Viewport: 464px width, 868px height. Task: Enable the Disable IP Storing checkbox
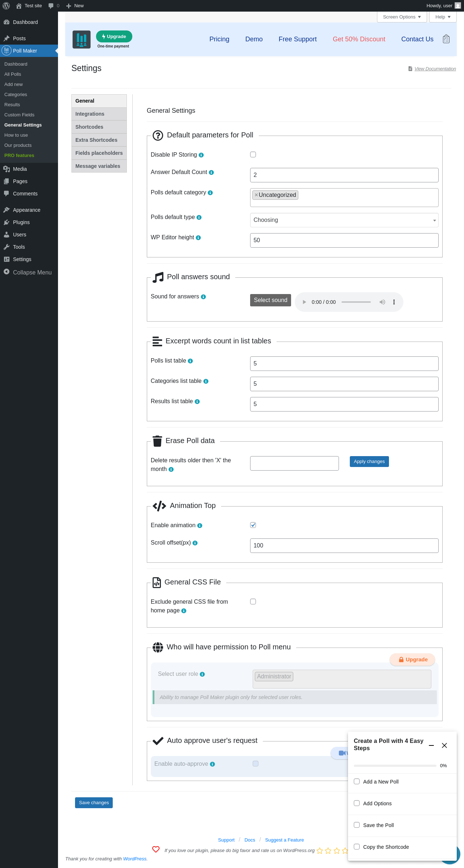[x=253, y=154]
